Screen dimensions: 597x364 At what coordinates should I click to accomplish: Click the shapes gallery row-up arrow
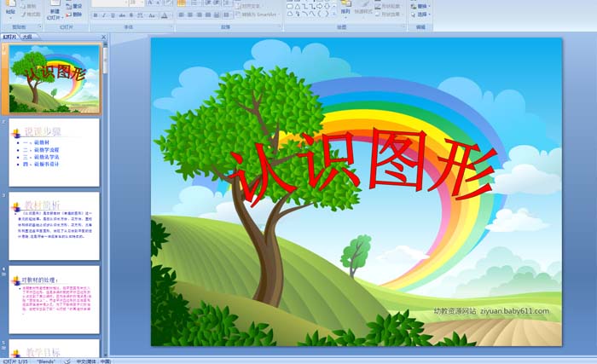click(334, 7)
